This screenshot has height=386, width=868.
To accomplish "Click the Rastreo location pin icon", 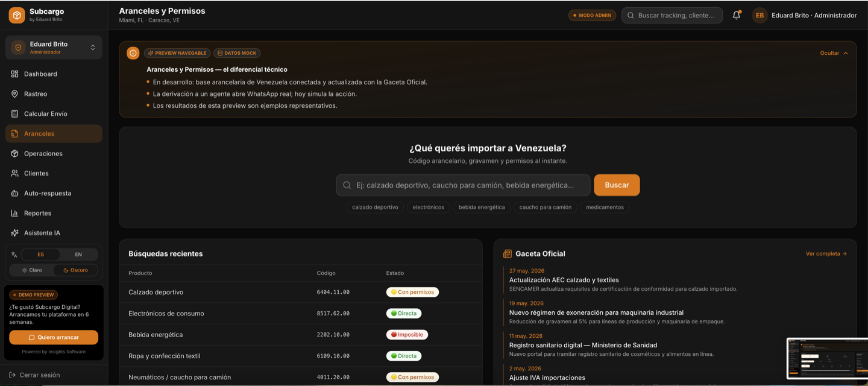I will coord(14,94).
